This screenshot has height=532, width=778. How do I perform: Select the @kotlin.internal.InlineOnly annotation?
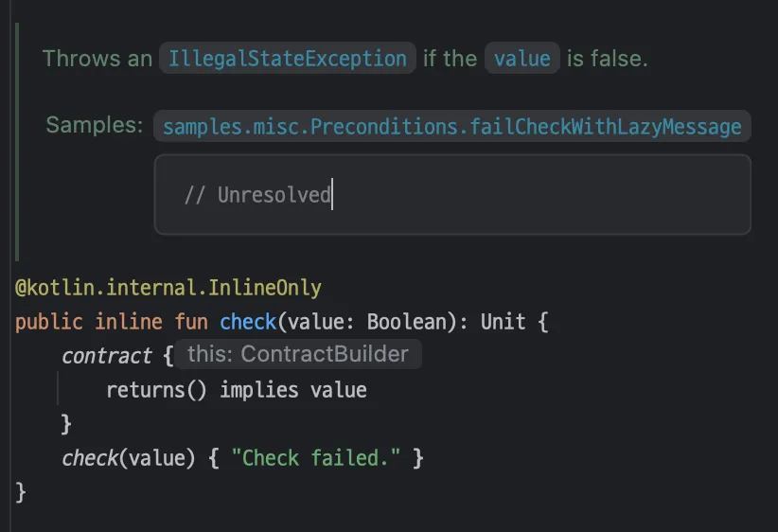coord(168,288)
